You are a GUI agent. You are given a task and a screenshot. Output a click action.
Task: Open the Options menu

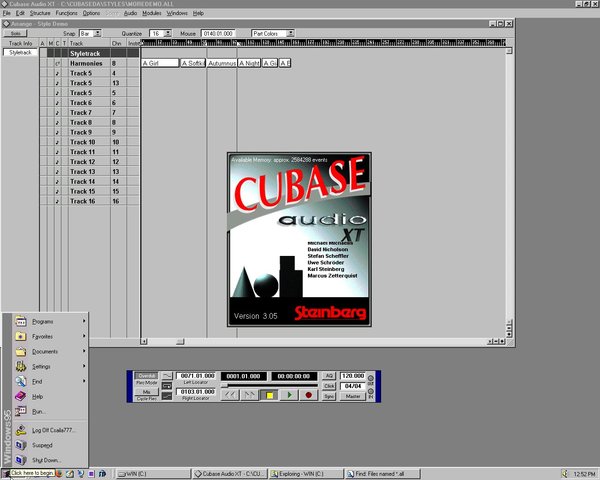pos(91,13)
